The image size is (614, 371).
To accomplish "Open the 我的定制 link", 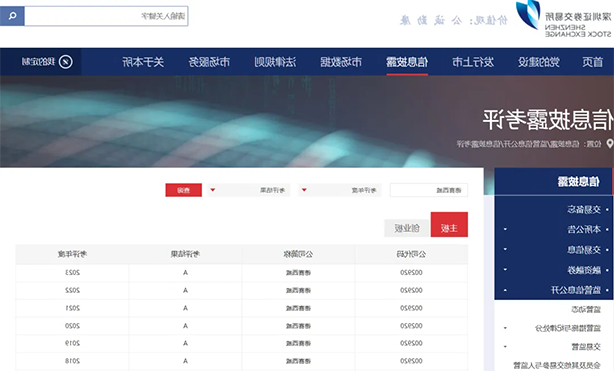I will click(38, 62).
